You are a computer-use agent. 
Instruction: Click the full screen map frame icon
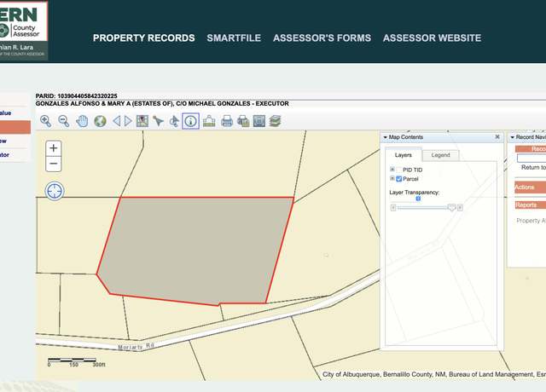pyautogui.click(x=259, y=121)
